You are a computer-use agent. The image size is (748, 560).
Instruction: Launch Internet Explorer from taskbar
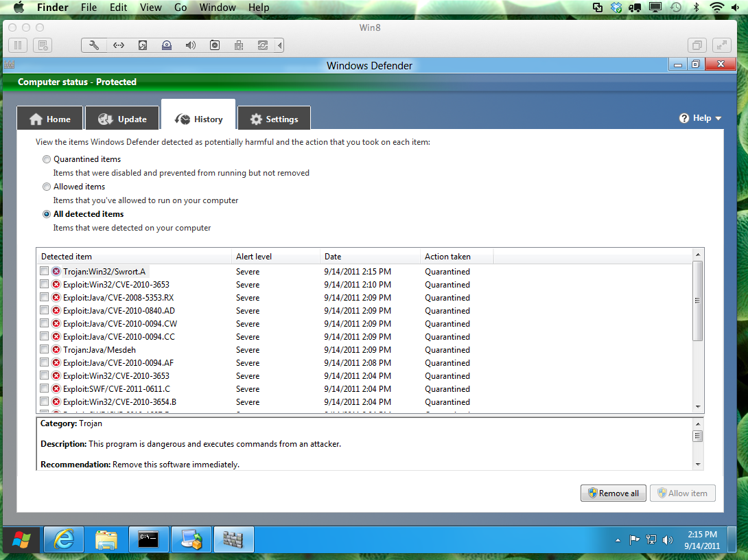(64, 539)
